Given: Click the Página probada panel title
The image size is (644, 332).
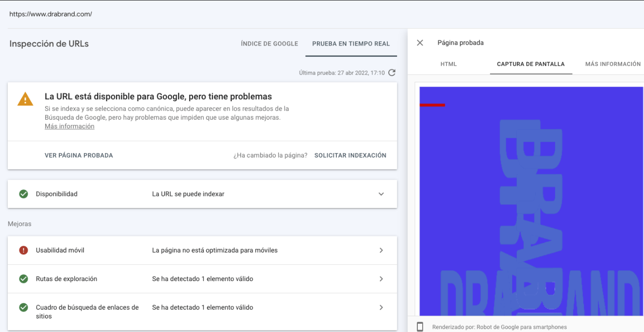Looking at the screenshot, I should pyautogui.click(x=461, y=43).
